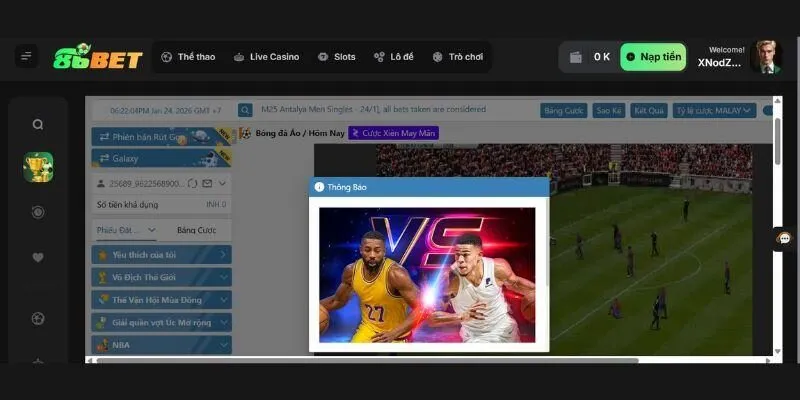Switch to the Bảng Cược tab in left panel
The width and height of the screenshot is (800, 400).
click(x=196, y=230)
